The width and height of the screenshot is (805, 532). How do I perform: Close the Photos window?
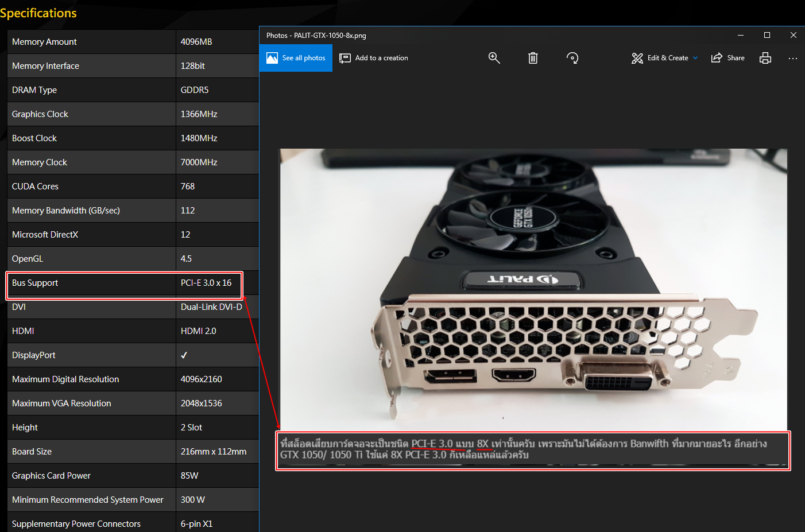793,35
